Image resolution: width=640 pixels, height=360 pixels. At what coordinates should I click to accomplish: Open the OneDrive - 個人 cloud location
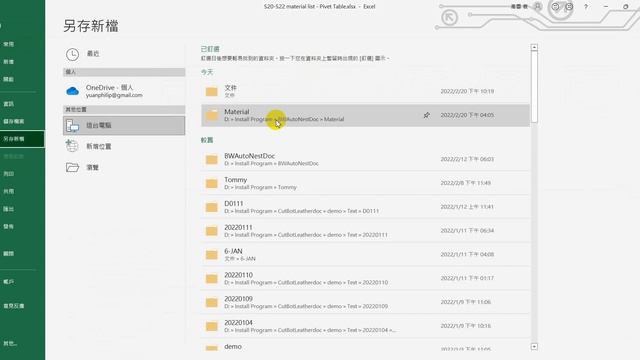124,91
